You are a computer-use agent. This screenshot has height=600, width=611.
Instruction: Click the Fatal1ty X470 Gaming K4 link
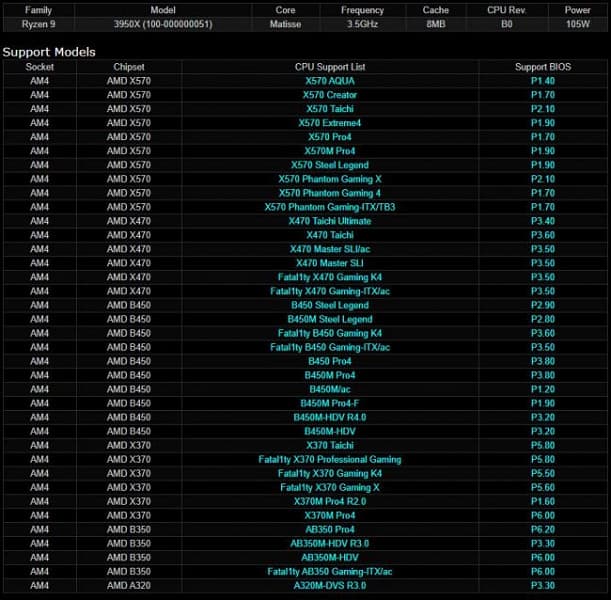pyautogui.click(x=330, y=277)
